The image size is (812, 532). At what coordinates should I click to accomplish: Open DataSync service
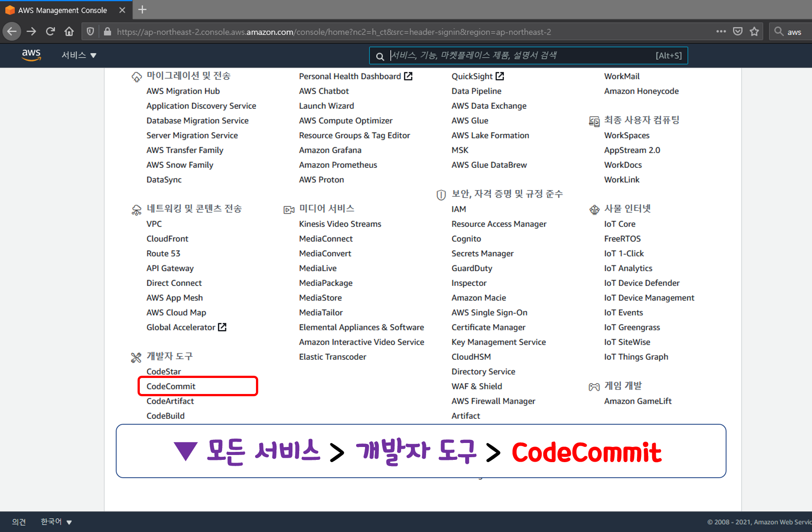(x=164, y=180)
